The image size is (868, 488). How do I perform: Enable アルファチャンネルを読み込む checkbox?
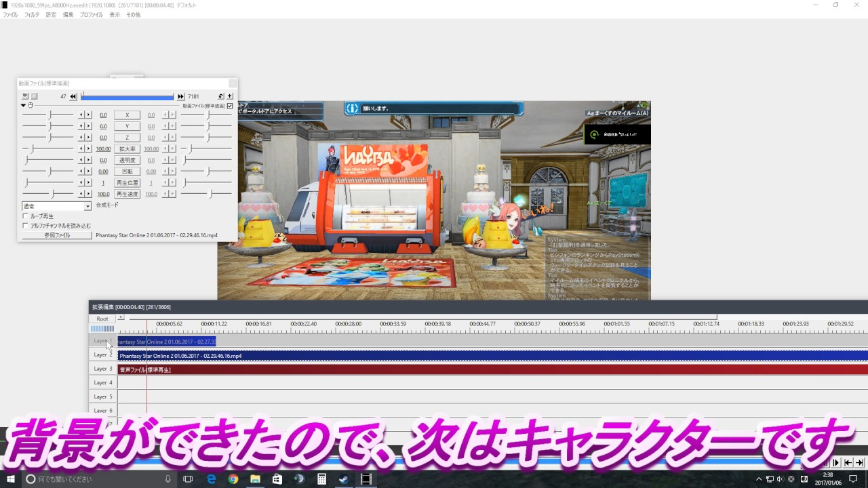tap(26, 226)
